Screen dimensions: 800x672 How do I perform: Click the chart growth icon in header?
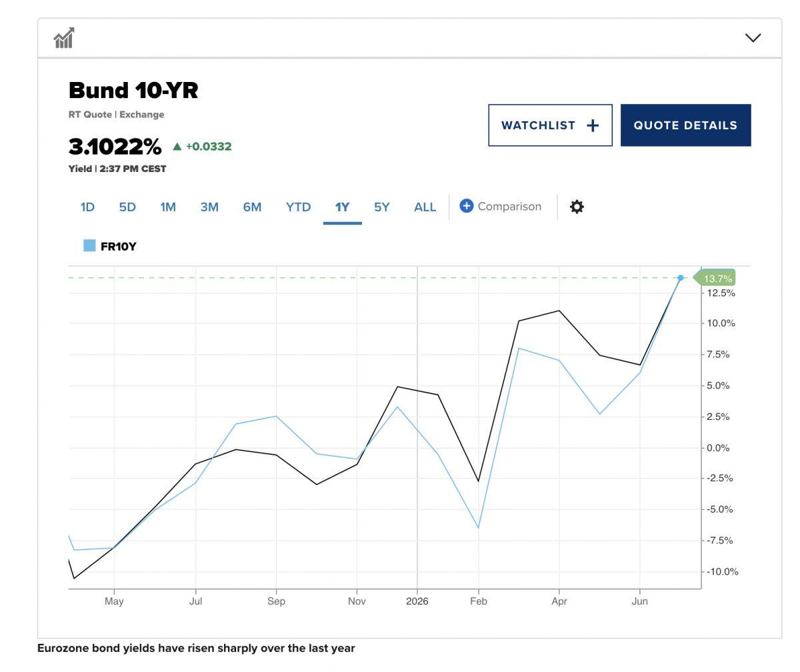(64, 38)
